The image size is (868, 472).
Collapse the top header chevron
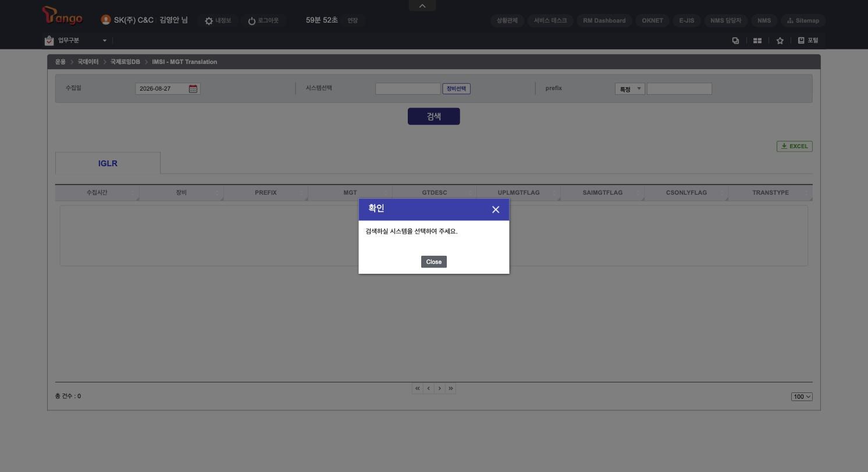pos(422,6)
